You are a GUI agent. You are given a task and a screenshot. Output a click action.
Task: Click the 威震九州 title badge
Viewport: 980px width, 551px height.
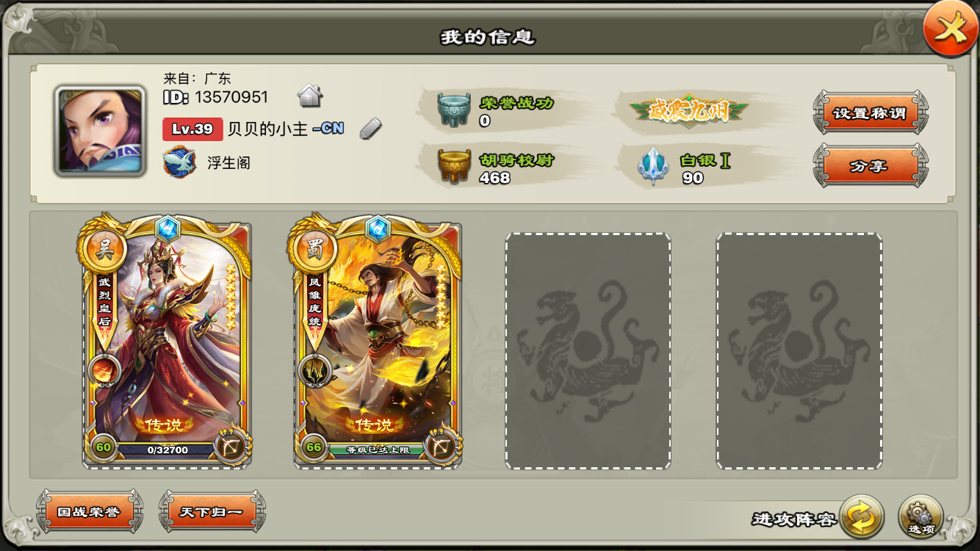688,111
